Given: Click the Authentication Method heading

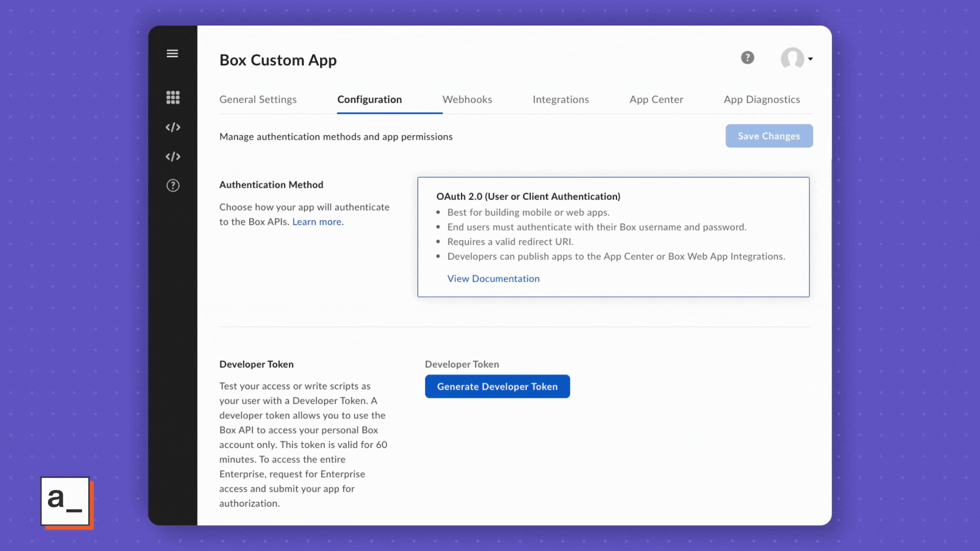Looking at the screenshot, I should pos(271,185).
